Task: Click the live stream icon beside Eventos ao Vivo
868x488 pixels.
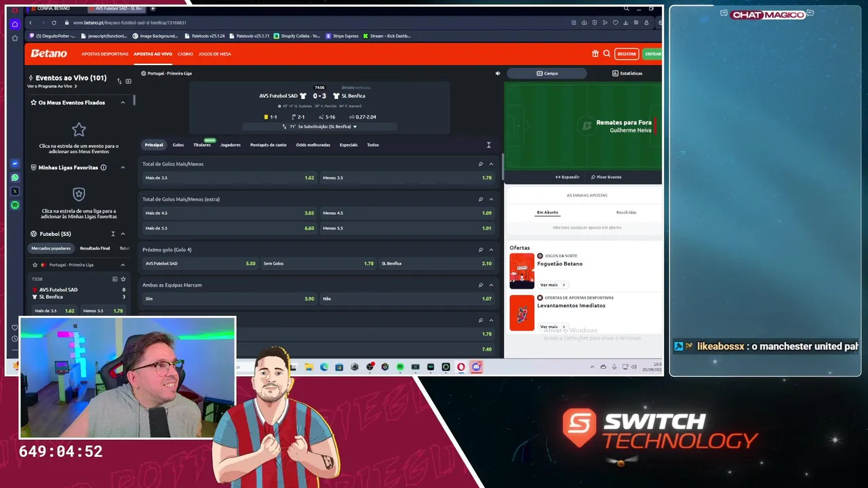Action: (x=128, y=81)
